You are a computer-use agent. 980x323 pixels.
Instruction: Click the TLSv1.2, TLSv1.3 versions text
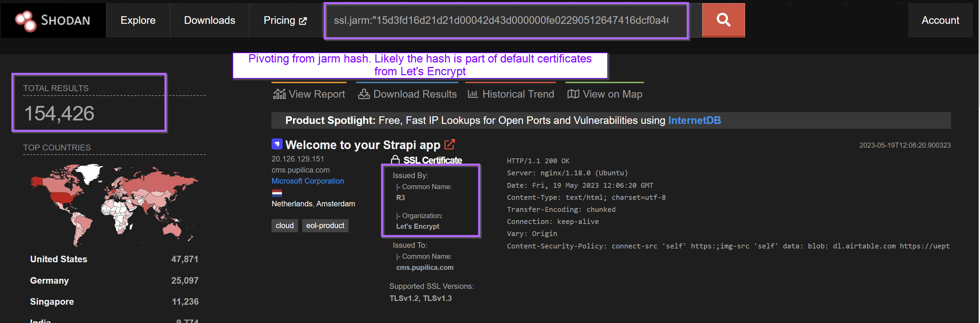coord(420,298)
